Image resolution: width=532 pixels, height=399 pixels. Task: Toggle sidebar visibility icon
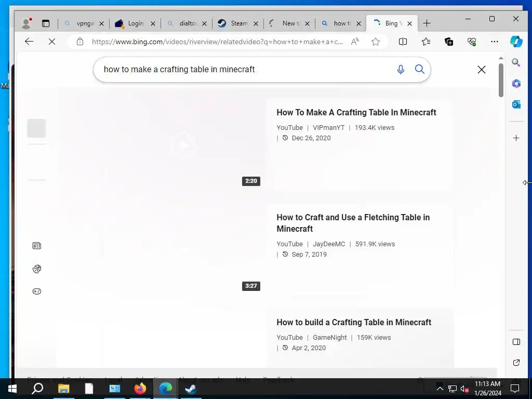(x=516, y=342)
